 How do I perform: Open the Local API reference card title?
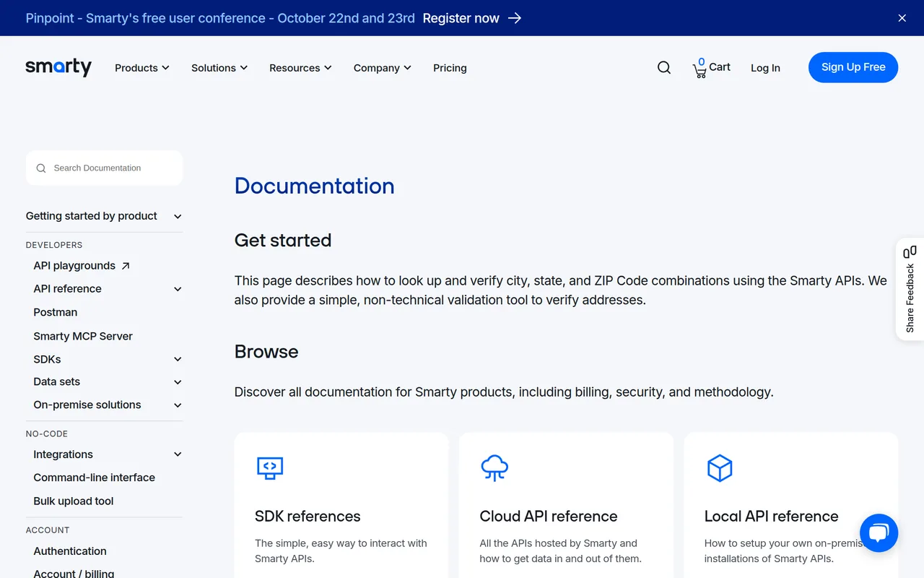tap(771, 517)
